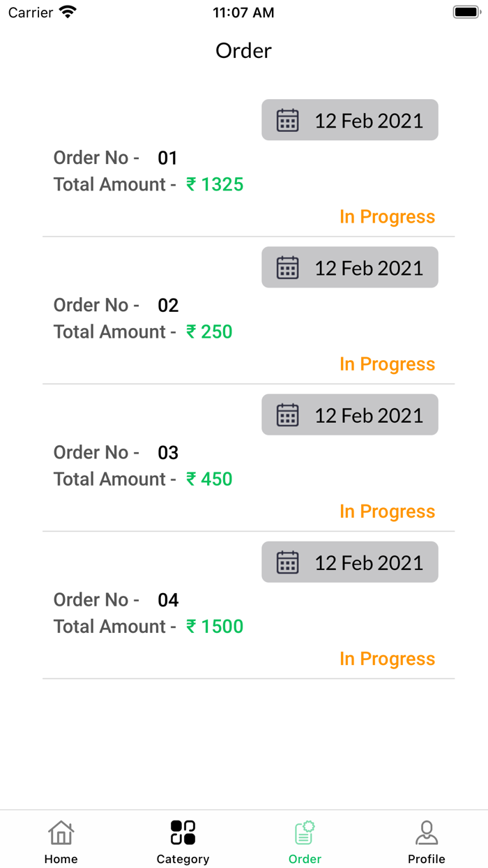
Task: Tap In Progress status of order 03
Action: tap(387, 511)
